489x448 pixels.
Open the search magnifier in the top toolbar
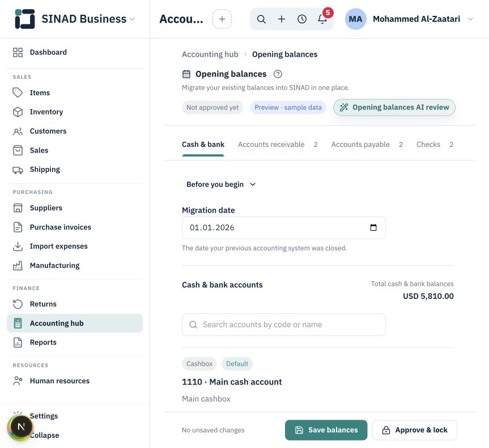[261, 19]
